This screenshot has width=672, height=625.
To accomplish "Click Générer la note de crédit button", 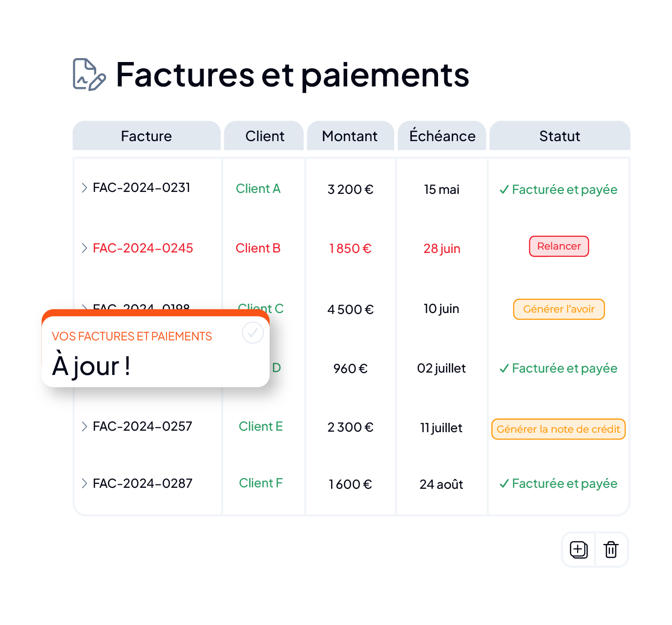I will click(x=558, y=429).
